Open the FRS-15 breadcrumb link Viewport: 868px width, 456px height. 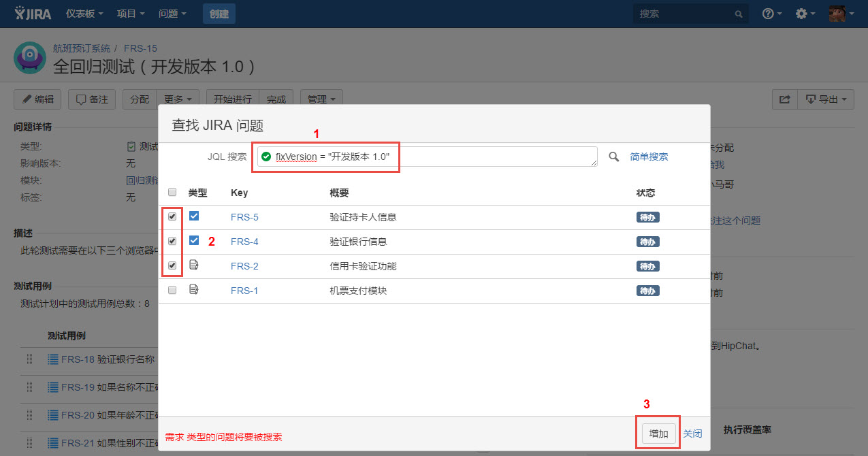pyautogui.click(x=140, y=48)
